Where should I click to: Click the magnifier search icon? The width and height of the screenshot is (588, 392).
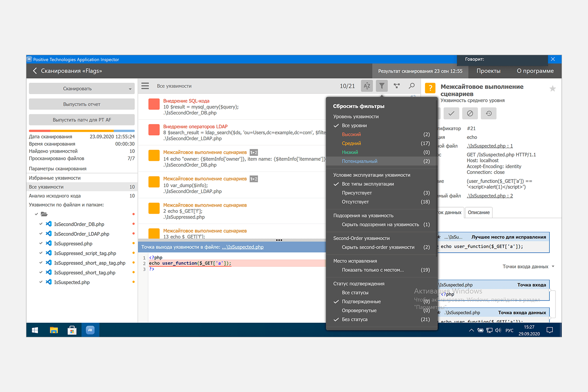click(x=412, y=86)
